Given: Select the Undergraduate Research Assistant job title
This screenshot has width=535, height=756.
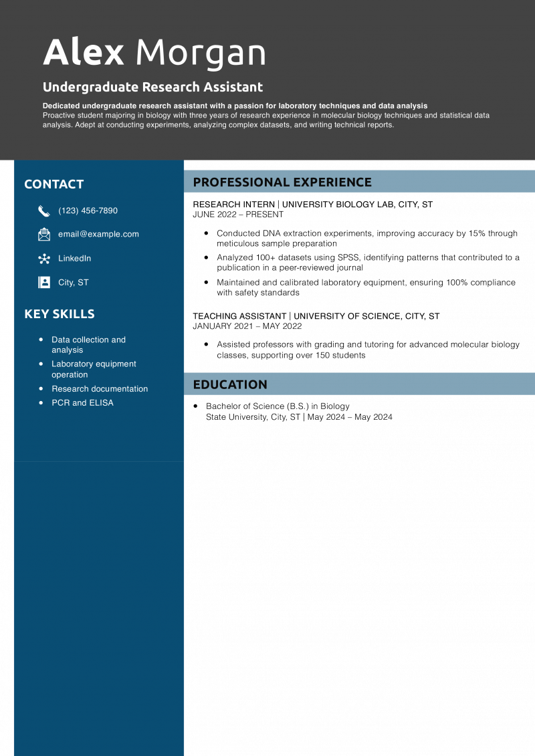Looking at the screenshot, I should point(152,87).
